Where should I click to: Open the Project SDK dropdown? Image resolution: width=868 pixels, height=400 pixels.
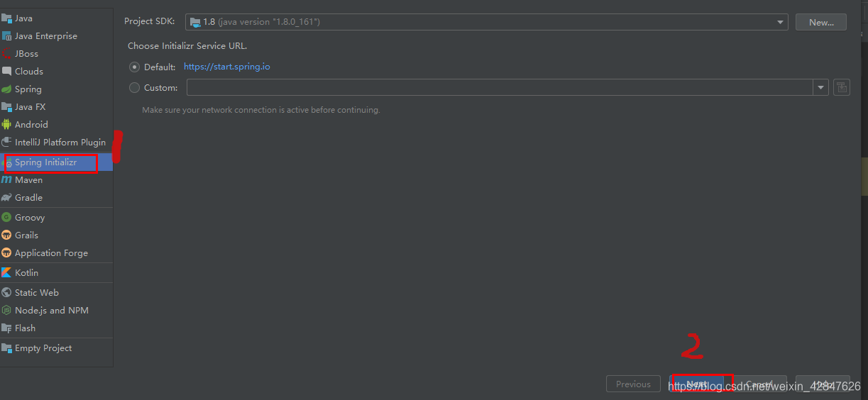point(486,22)
